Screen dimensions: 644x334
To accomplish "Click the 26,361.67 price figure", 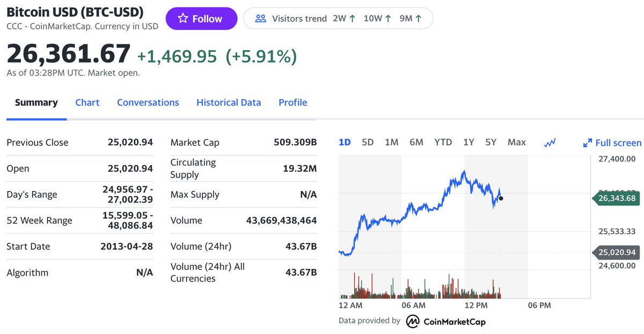I will 69,54.
